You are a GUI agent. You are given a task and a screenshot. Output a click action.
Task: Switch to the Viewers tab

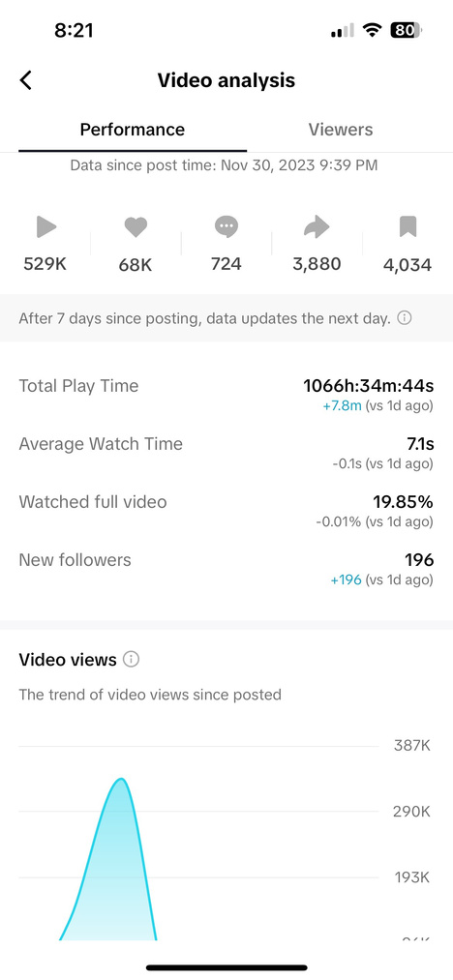[x=341, y=130]
